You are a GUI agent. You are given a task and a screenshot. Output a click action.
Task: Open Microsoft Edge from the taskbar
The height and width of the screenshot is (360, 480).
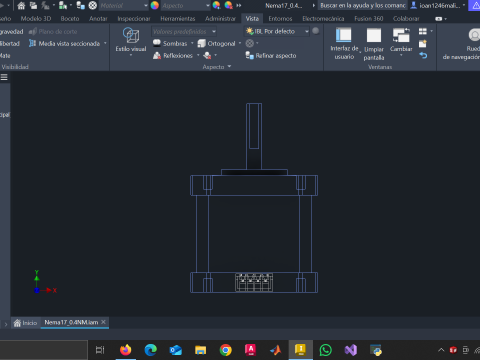click(x=151, y=350)
